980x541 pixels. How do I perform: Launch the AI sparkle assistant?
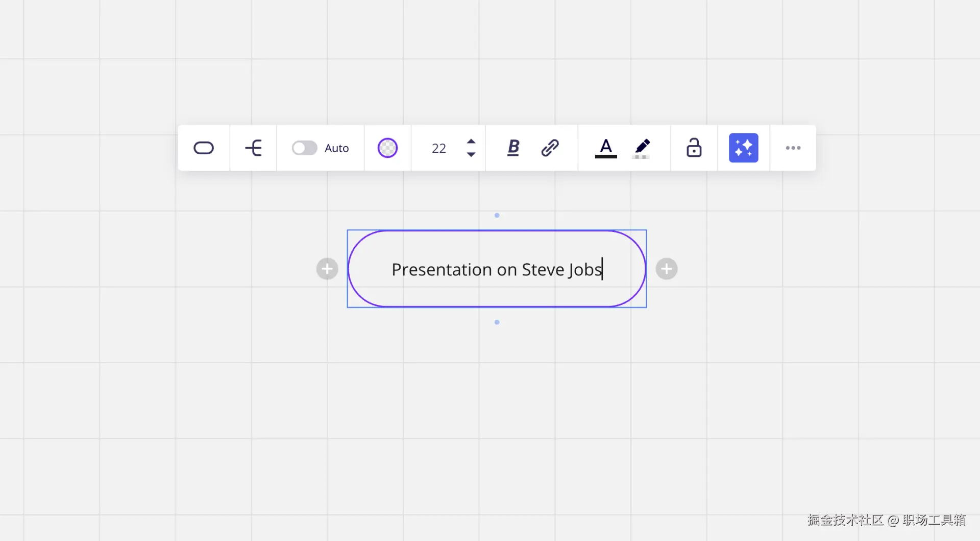(744, 148)
